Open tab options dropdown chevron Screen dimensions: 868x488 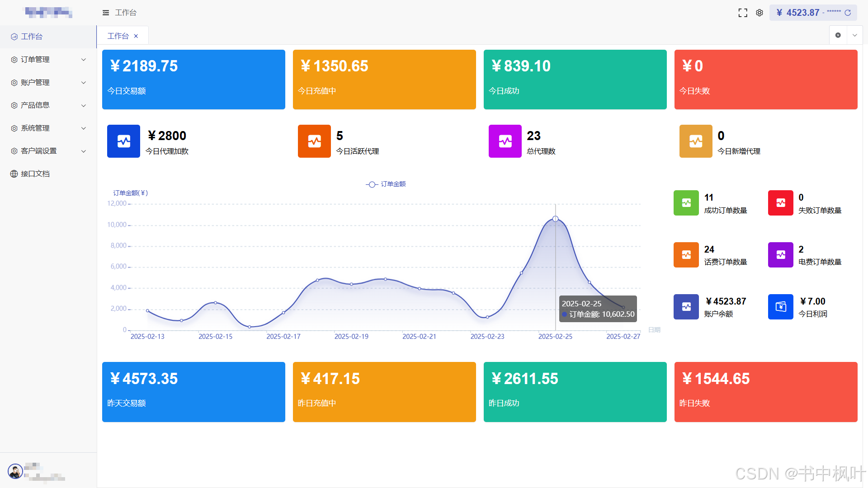click(854, 35)
